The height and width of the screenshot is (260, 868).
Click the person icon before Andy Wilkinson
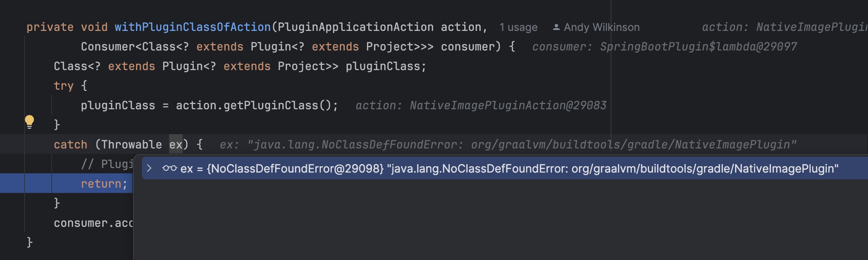[556, 27]
